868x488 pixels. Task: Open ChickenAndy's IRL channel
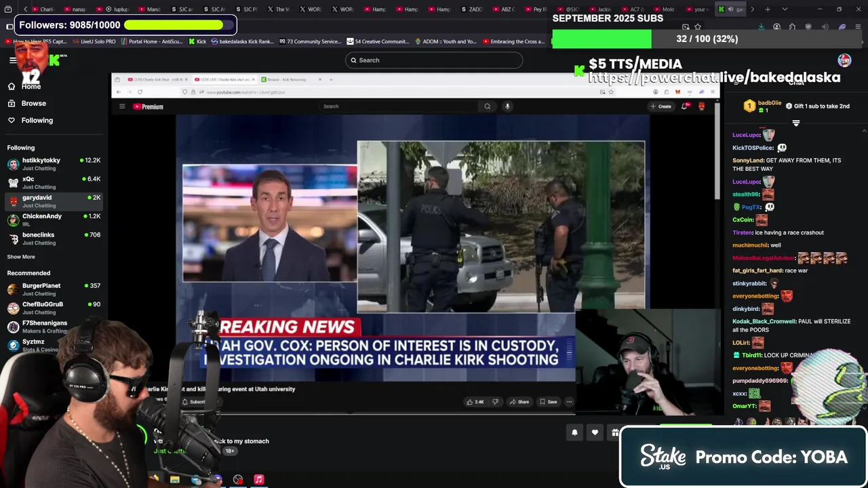(54, 220)
